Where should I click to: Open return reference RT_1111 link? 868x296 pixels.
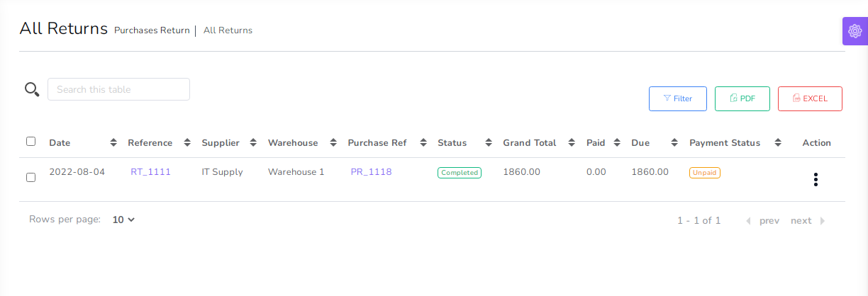coord(150,172)
